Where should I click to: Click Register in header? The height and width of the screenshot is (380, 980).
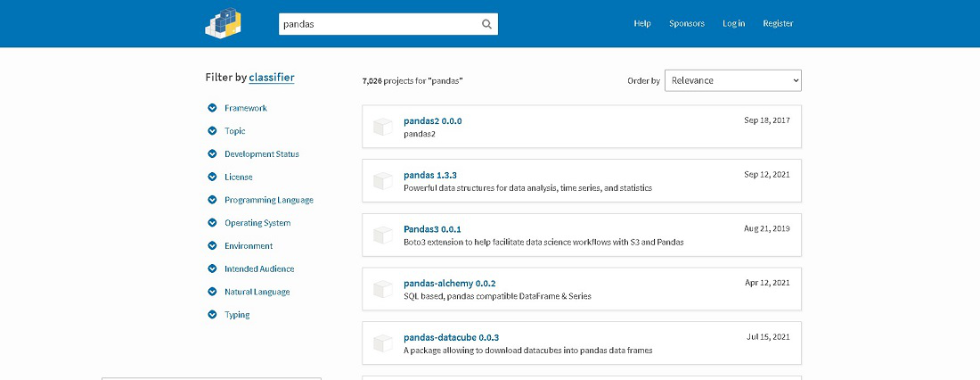pos(778,23)
